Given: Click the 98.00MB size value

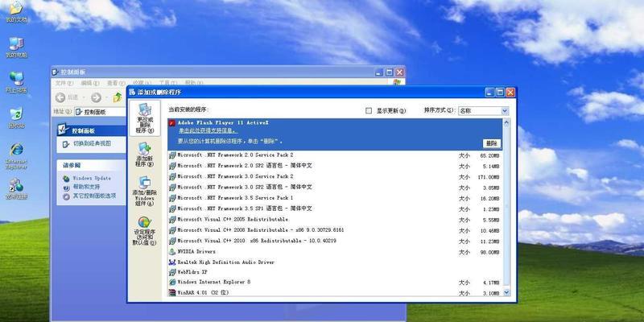Looking at the screenshot, I should 489,252.
